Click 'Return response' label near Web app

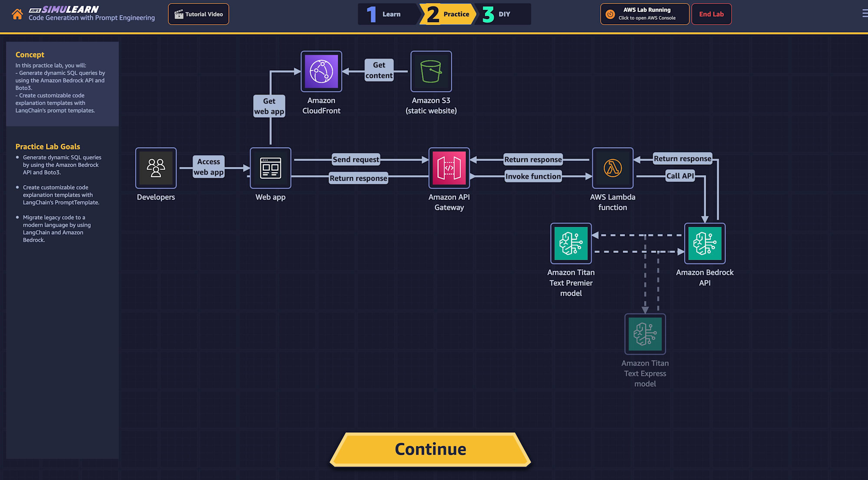pyautogui.click(x=358, y=178)
